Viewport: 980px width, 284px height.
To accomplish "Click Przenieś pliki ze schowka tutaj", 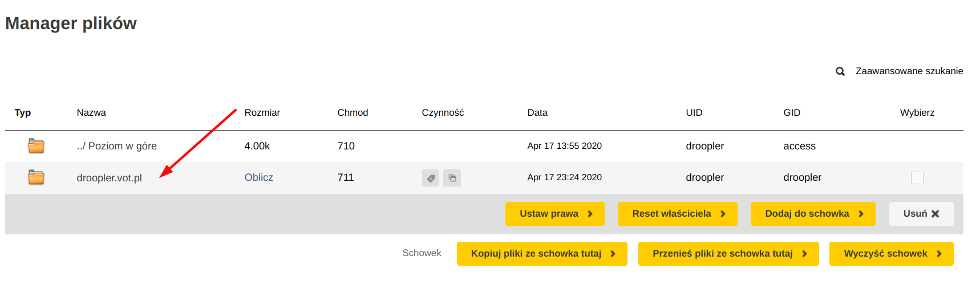I will pyautogui.click(x=728, y=254).
